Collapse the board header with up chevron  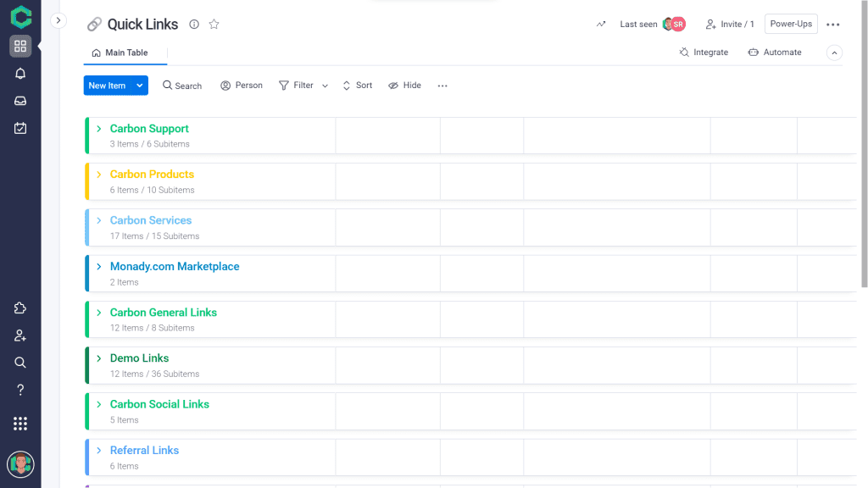click(x=834, y=53)
